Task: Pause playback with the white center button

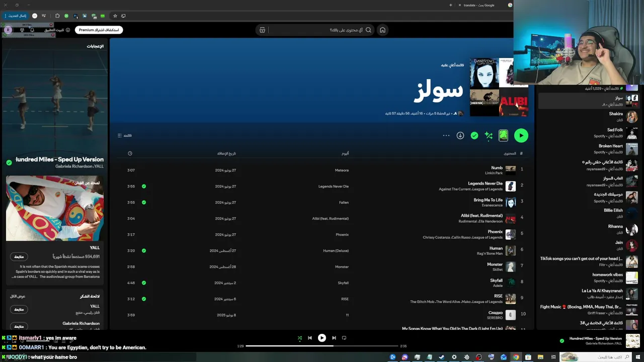Action: (x=322, y=338)
